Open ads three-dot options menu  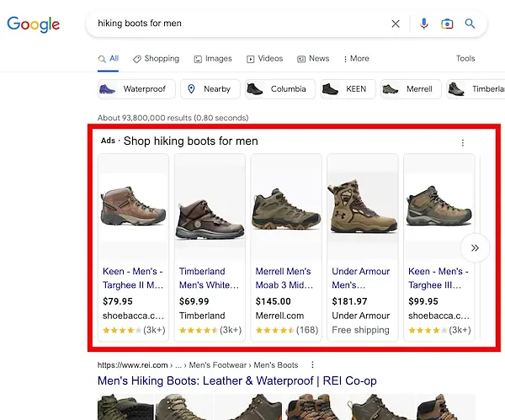[462, 143]
